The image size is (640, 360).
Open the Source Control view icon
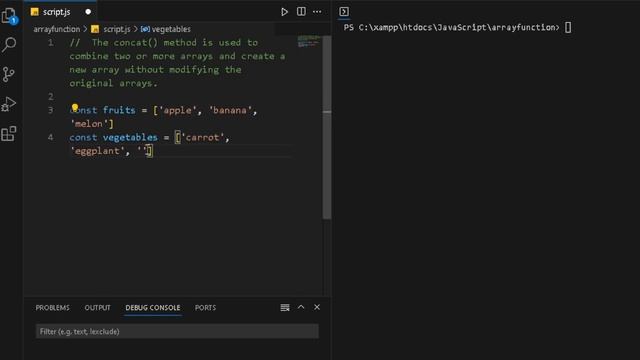click(x=9, y=74)
